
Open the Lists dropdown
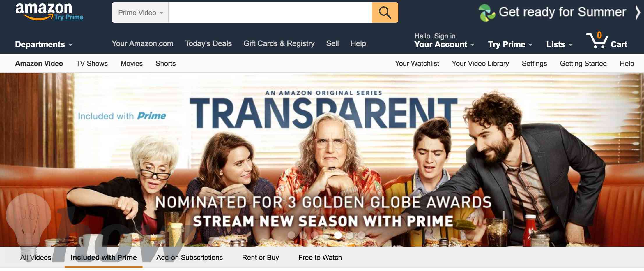(x=559, y=44)
